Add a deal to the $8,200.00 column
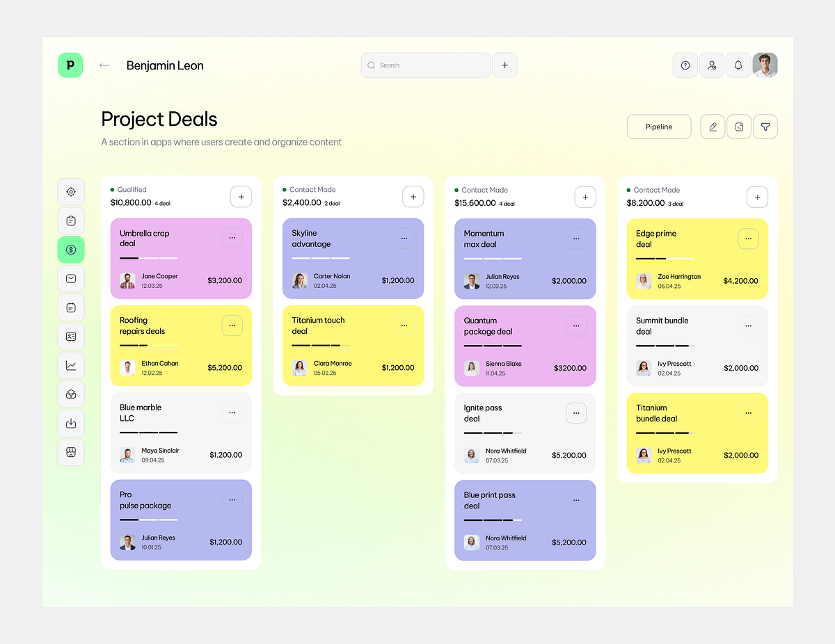 click(757, 197)
